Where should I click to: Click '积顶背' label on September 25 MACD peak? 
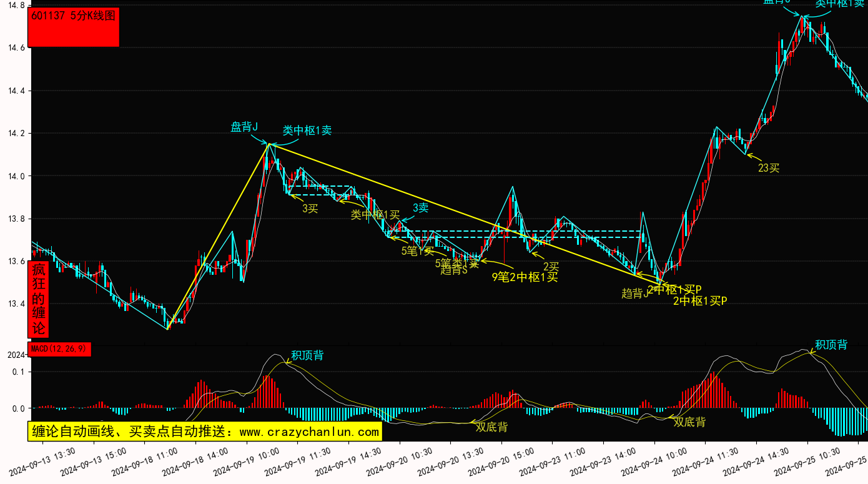coord(831,345)
